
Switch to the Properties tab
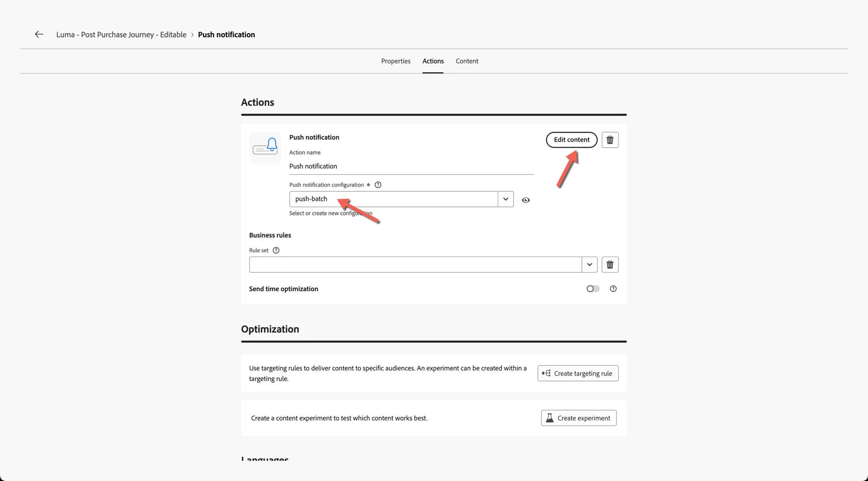point(396,61)
